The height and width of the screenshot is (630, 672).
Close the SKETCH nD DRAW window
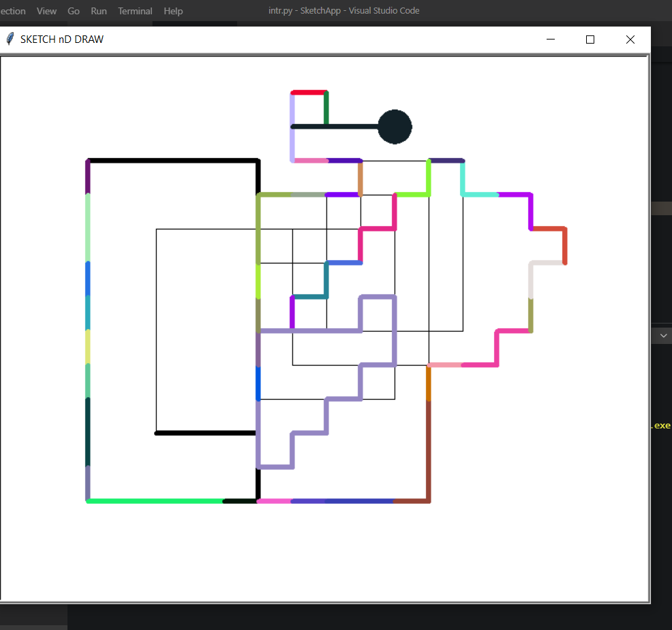(x=630, y=40)
